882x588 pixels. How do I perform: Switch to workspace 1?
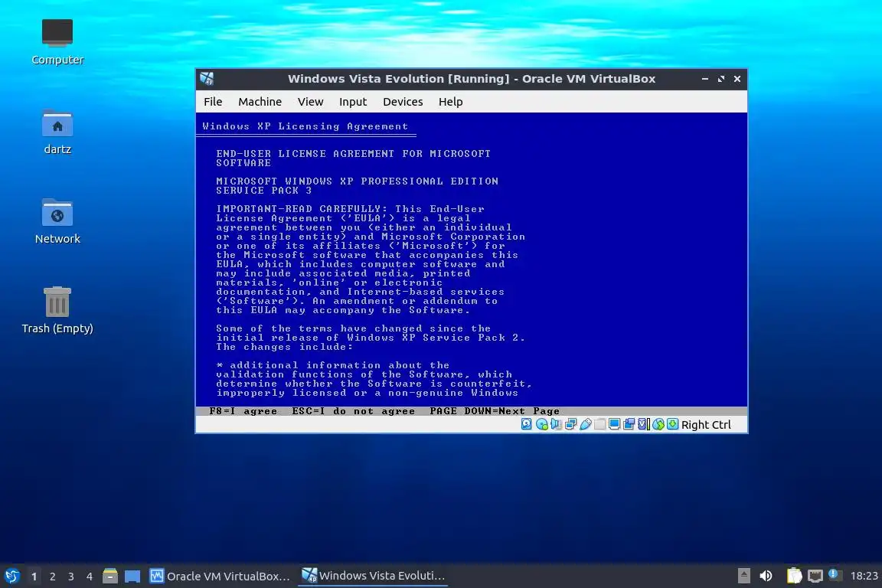pos(34,577)
